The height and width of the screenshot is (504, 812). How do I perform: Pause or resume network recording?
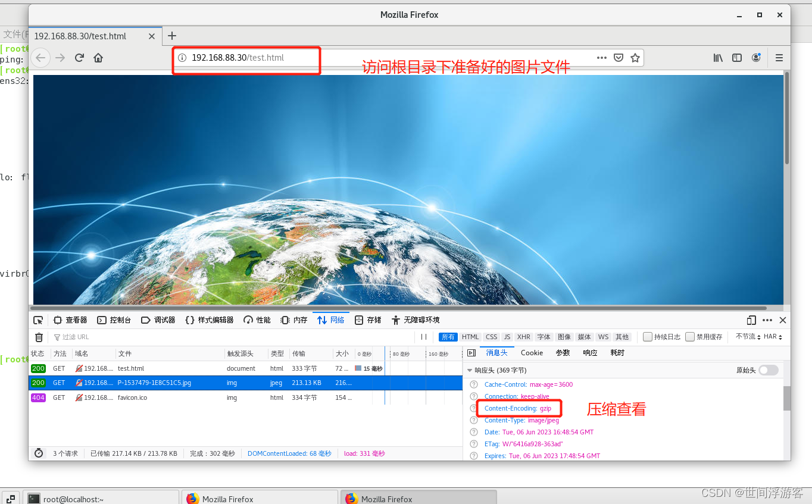coord(424,337)
